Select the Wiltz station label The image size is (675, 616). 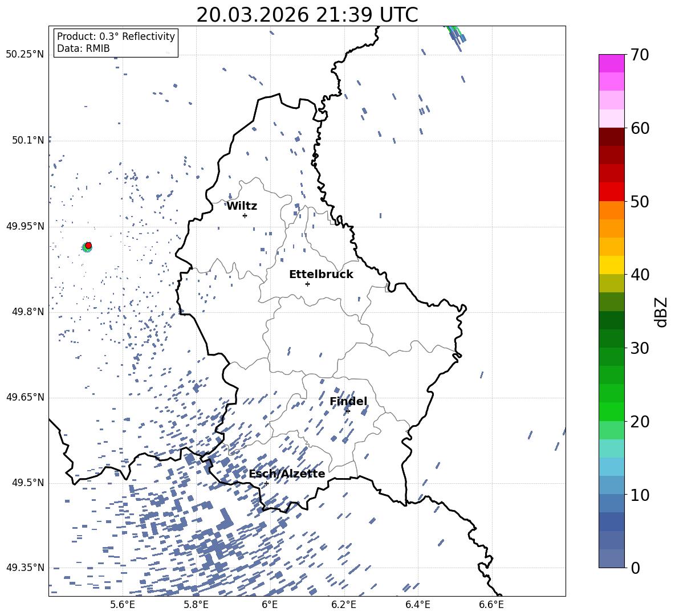(x=242, y=206)
